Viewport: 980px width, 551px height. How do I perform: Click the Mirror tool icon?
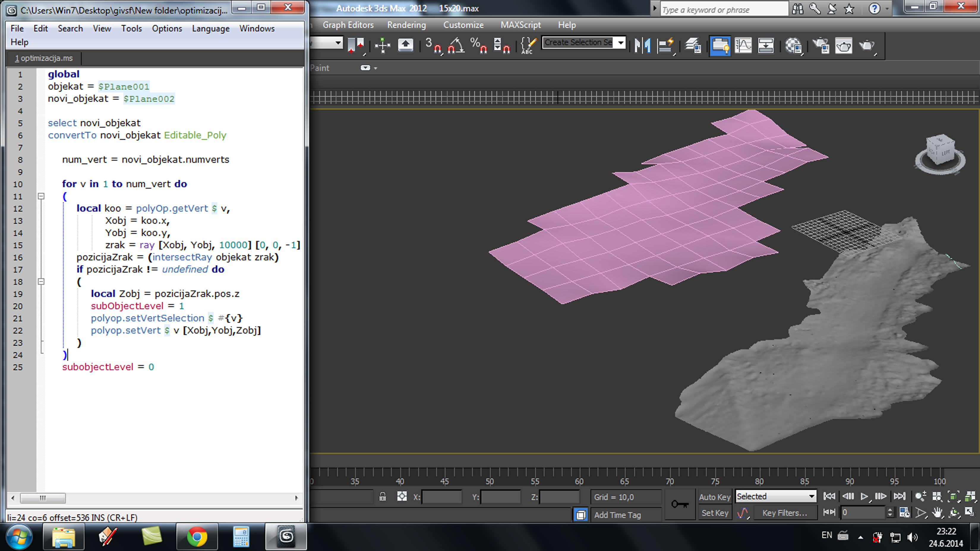click(643, 45)
